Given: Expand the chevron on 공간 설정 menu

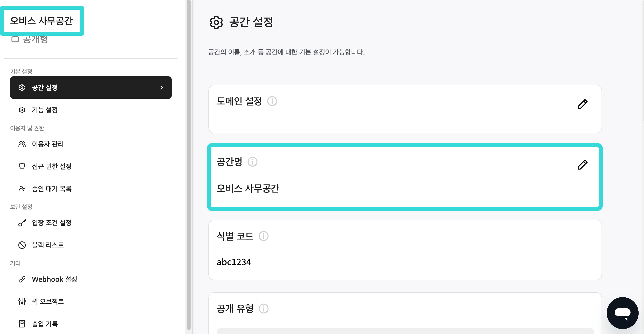Looking at the screenshot, I should click(x=161, y=87).
